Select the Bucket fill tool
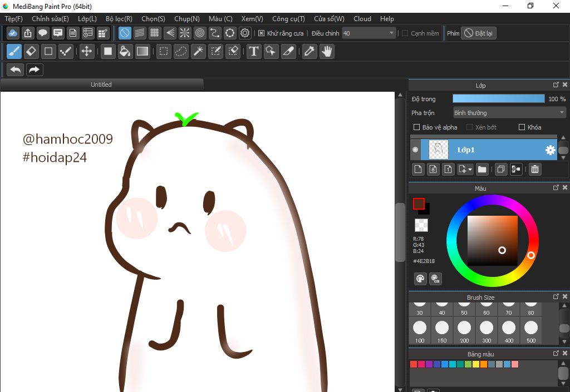 125,51
